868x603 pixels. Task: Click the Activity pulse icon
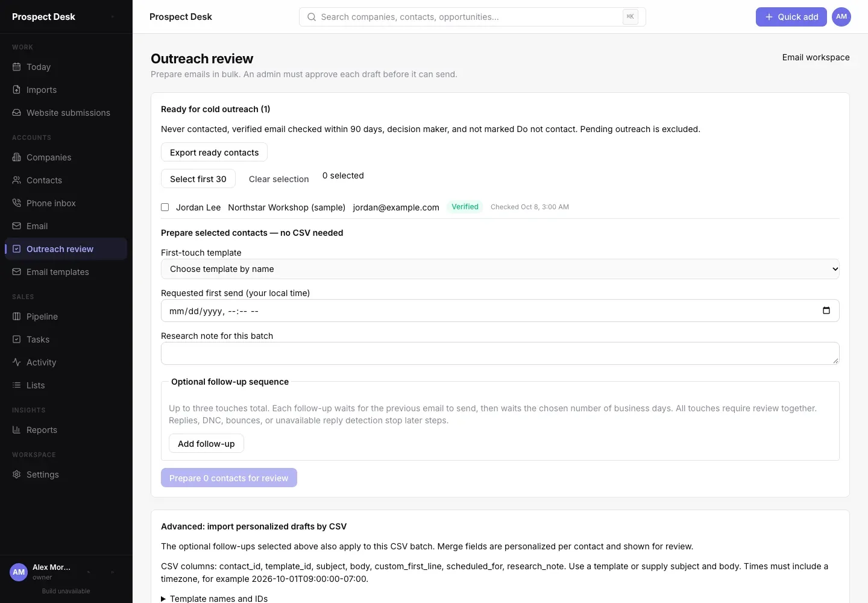[x=17, y=362]
